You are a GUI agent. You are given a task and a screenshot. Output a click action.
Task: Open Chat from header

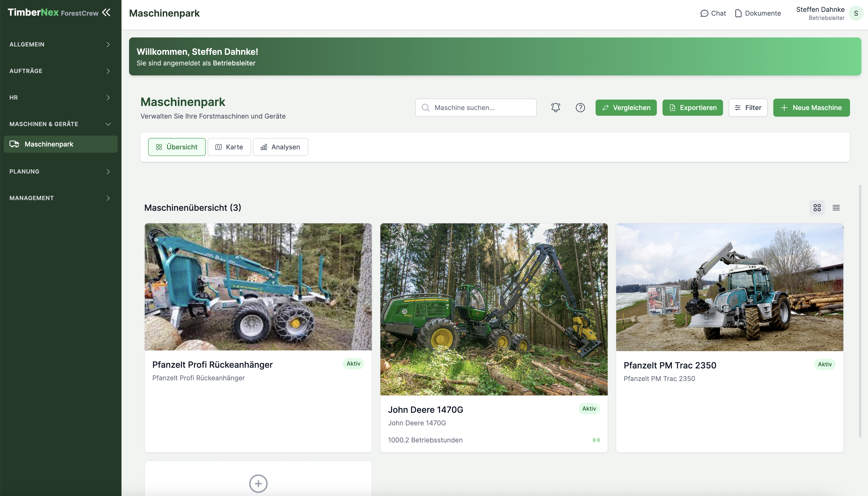coord(713,13)
